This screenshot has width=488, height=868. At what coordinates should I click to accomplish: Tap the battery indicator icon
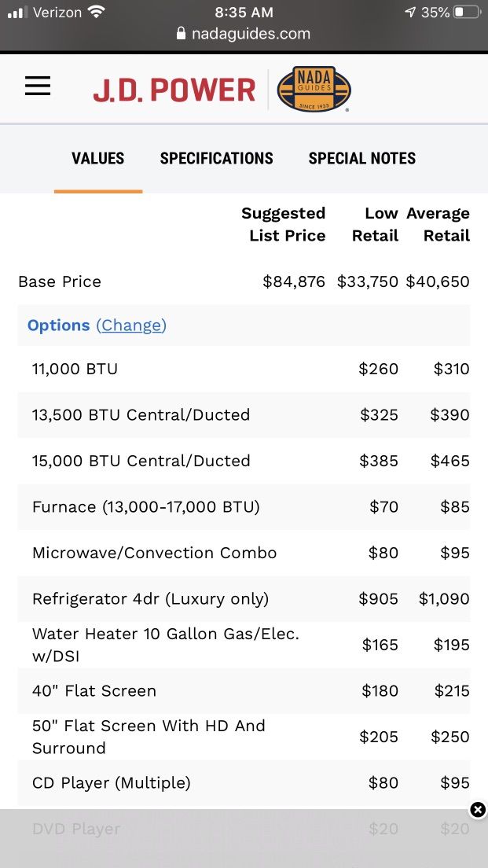(467, 12)
